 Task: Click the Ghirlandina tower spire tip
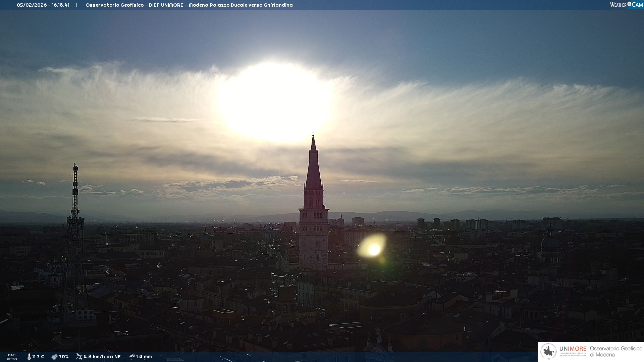click(x=313, y=137)
